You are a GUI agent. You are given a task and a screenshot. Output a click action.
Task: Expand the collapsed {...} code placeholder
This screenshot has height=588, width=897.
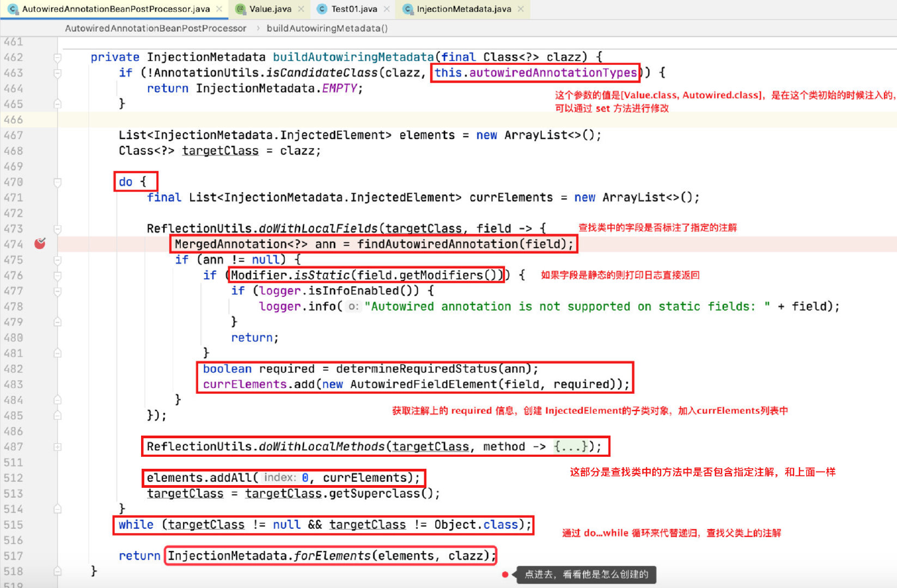click(570, 446)
